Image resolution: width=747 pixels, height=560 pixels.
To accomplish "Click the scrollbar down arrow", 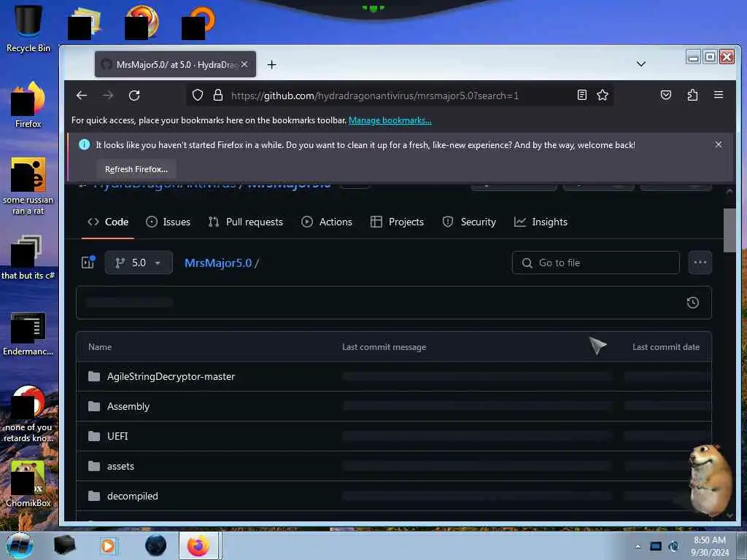I will tap(729, 516).
